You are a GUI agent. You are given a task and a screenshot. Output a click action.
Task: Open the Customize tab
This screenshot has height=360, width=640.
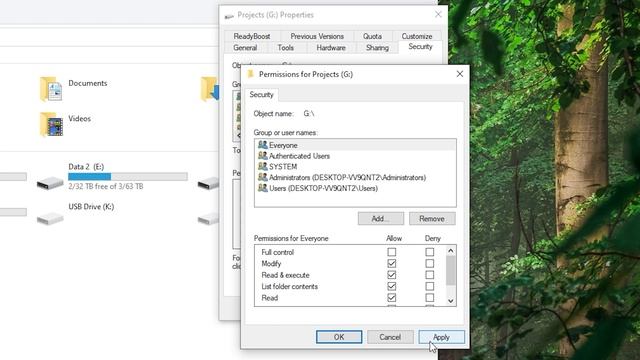tap(416, 36)
